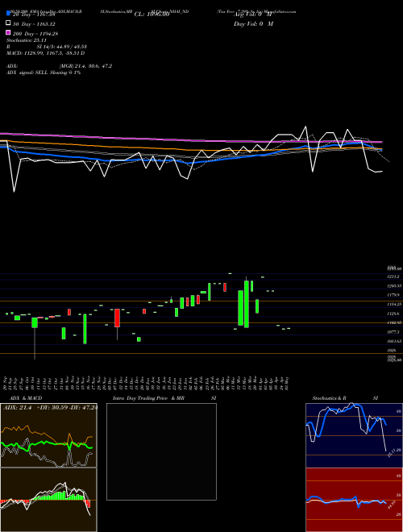Click the 'Day Vol: 0 M' label
This screenshot has height=532, width=403.
click(x=253, y=23)
